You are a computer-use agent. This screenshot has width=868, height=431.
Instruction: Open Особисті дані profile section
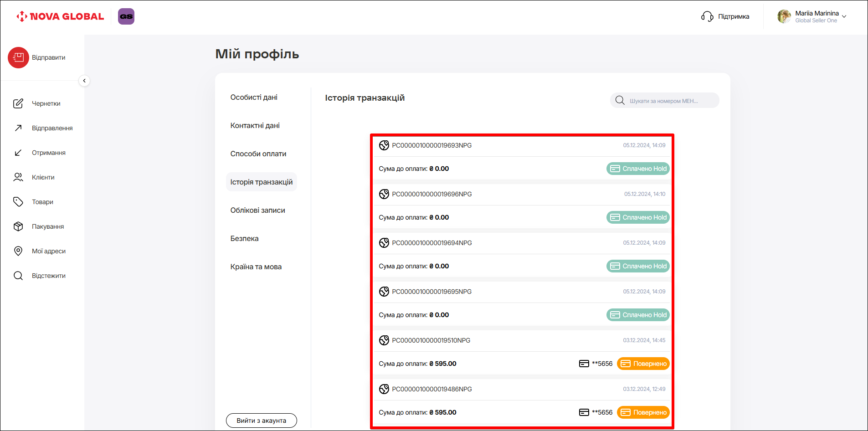(x=254, y=97)
